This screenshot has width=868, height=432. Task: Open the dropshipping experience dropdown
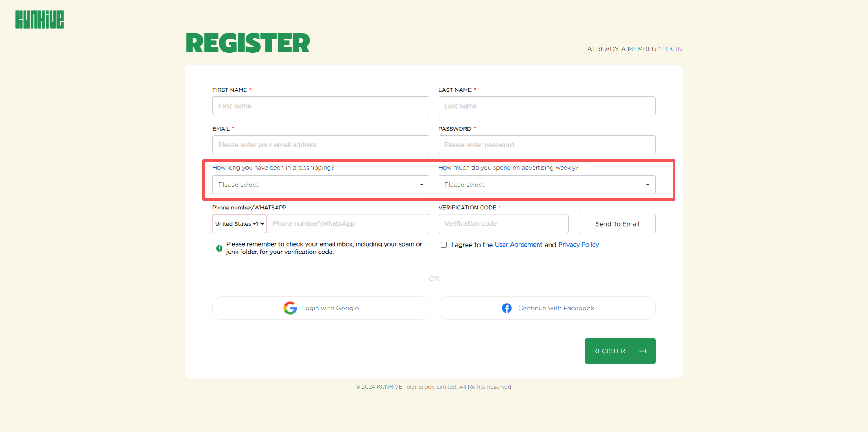click(321, 185)
